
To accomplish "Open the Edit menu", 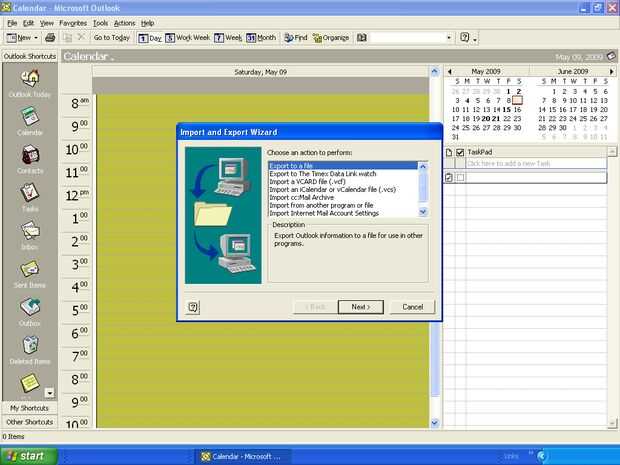I will click(28, 23).
